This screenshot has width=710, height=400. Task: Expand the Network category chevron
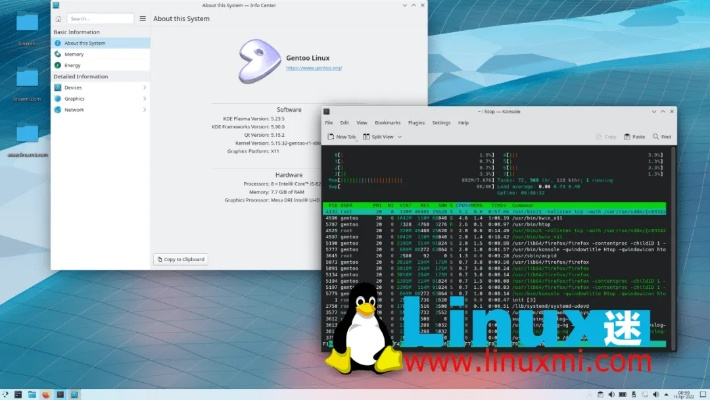[144, 110]
